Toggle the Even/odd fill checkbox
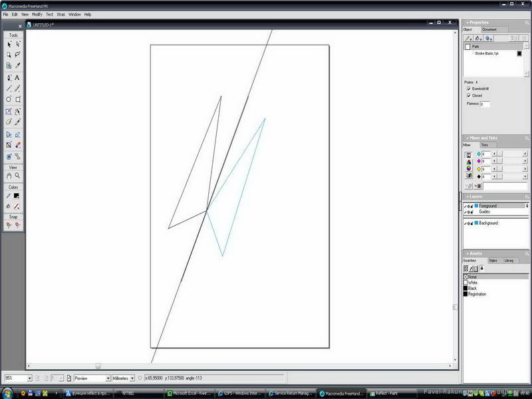The width and height of the screenshot is (532, 399). pyautogui.click(x=469, y=88)
